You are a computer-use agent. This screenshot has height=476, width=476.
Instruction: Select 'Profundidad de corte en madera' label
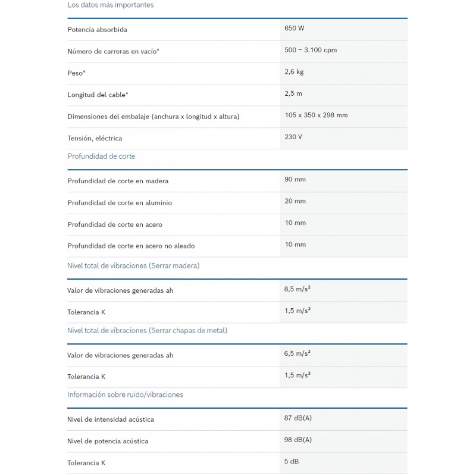point(118,181)
